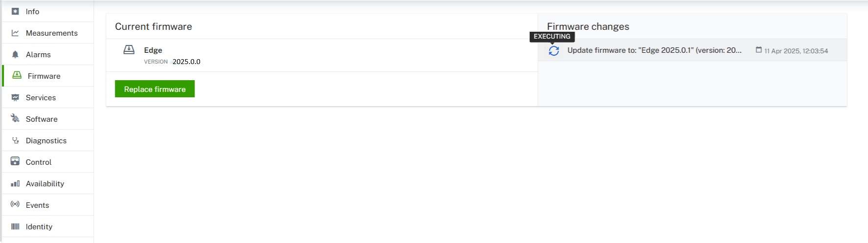868x243 pixels.
Task: Click the Edge firmware download icon
Action: [129, 50]
